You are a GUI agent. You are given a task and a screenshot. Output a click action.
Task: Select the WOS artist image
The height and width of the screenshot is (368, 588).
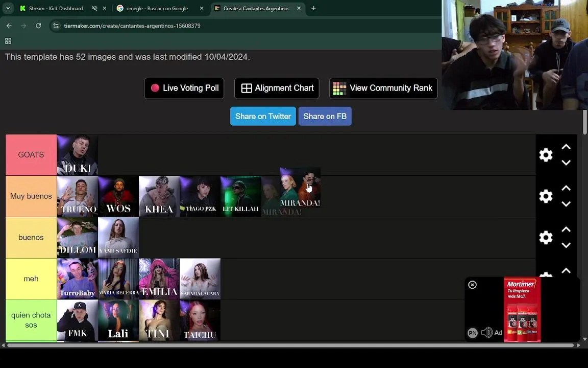[x=118, y=196]
